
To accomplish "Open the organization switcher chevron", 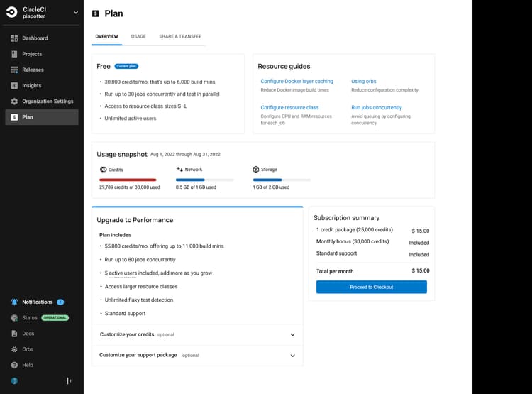I will (76, 13).
